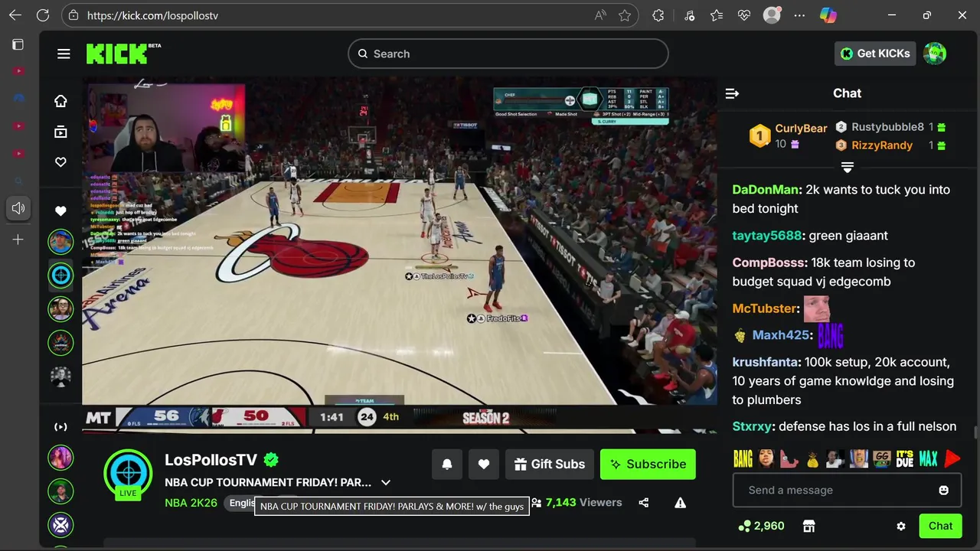The image size is (980, 551).
Task: Open LosPollosTV channel name link
Action: coord(211,460)
